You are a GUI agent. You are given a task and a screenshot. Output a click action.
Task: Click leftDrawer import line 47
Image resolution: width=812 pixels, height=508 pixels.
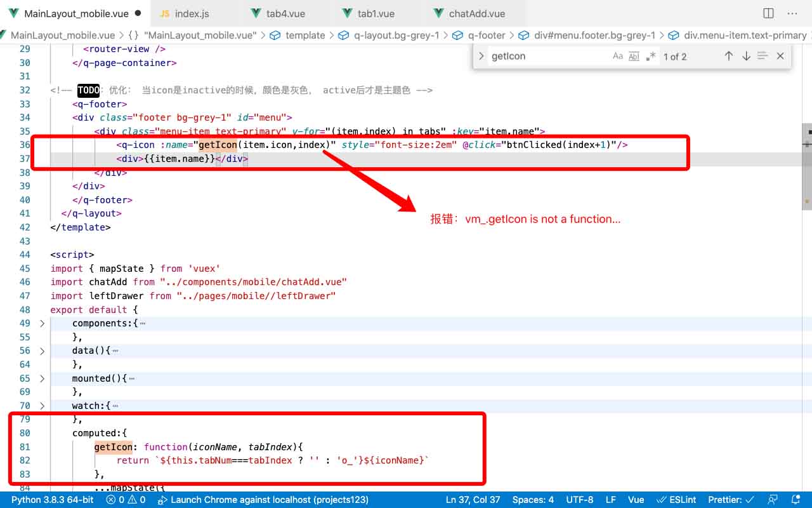coord(193,296)
